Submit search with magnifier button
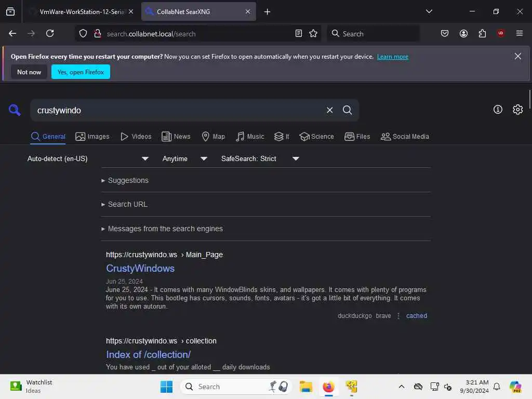Image resolution: width=532 pixels, height=399 pixels. (347, 110)
